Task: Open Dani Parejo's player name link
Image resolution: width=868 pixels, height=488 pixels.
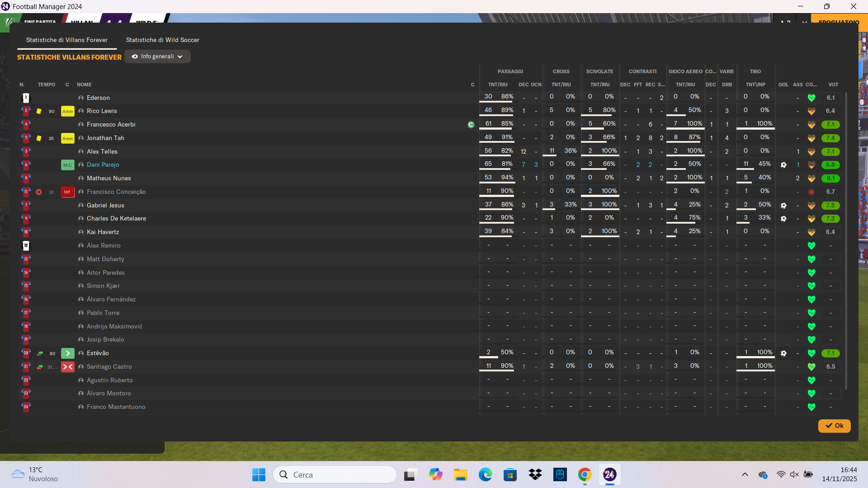Action: point(103,165)
